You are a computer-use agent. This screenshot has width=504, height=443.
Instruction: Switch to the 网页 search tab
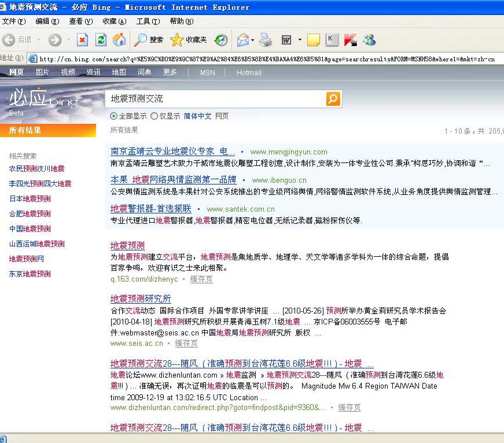point(16,72)
